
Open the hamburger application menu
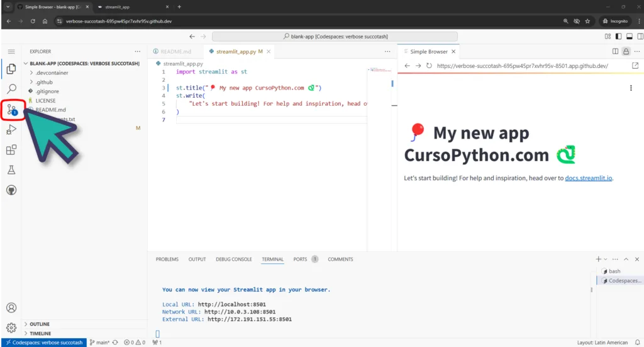[11, 52]
